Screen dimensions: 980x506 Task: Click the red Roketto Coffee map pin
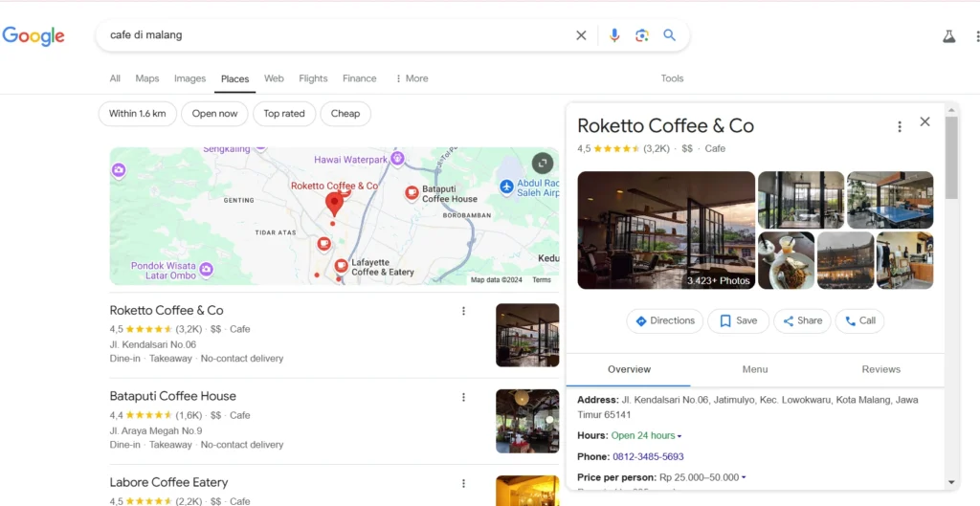pyautogui.click(x=334, y=205)
